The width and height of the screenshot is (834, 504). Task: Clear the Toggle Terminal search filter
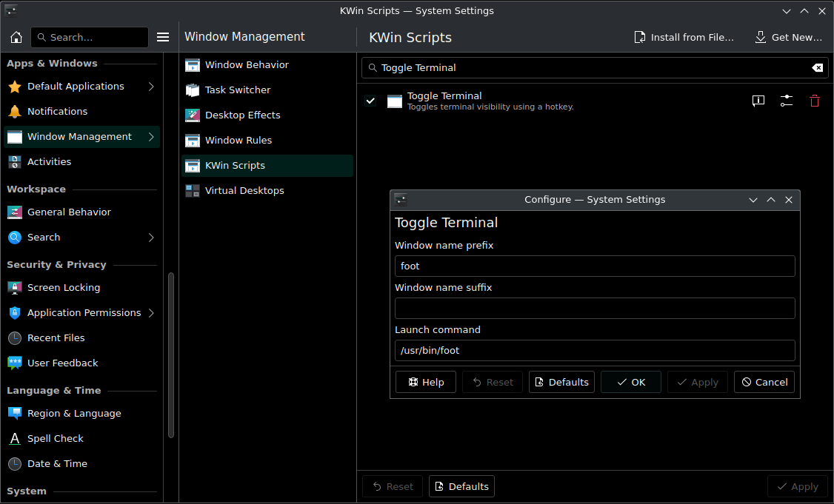click(x=818, y=67)
